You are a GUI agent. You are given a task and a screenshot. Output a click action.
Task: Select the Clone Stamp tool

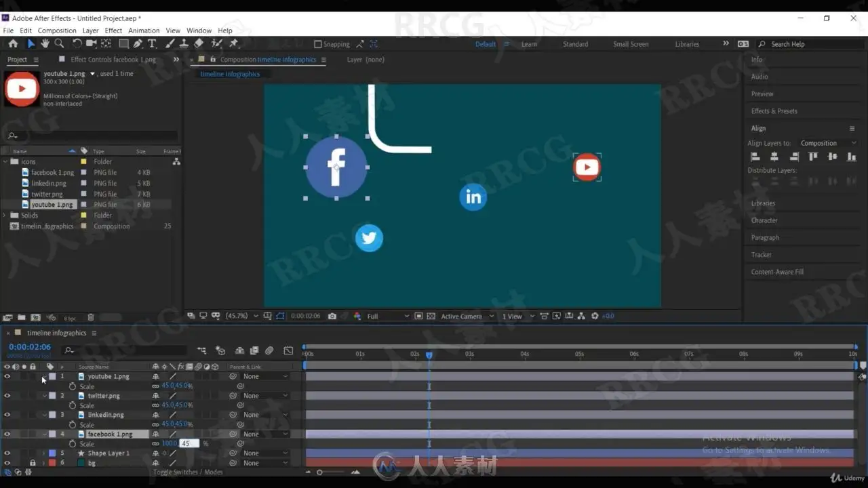point(184,43)
